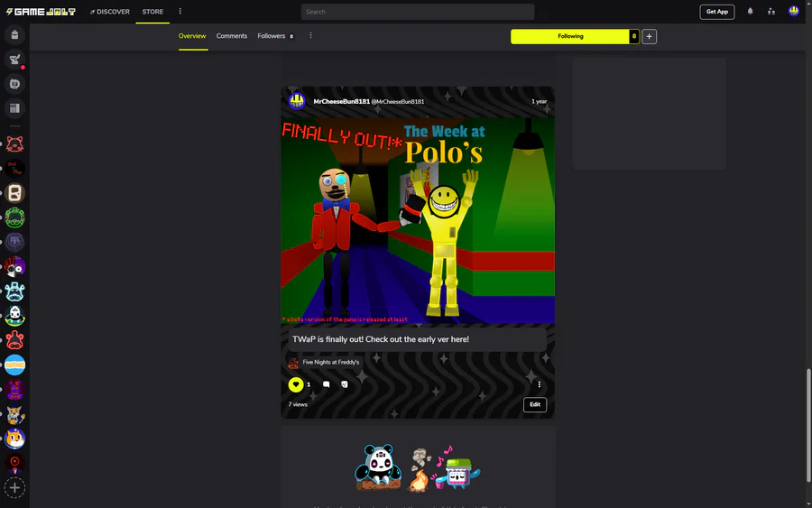Open the post's three-dot options menu

click(540, 384)
